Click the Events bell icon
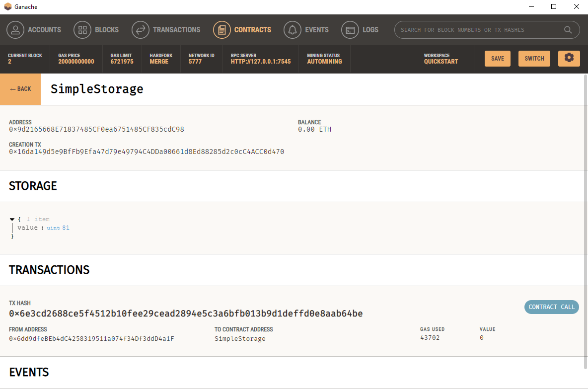The width and height of the screenshot is (588, 391). point(293,30)
